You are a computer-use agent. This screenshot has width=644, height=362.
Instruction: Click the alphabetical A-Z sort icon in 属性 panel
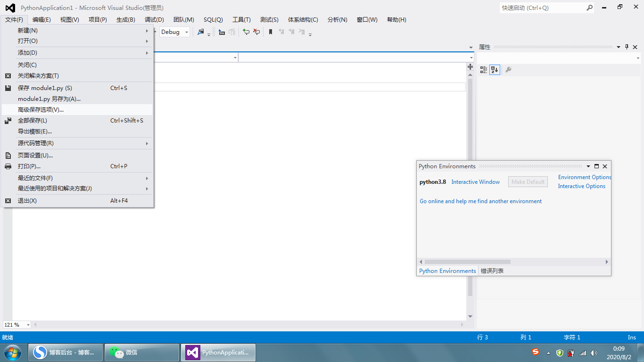point(494,70)
